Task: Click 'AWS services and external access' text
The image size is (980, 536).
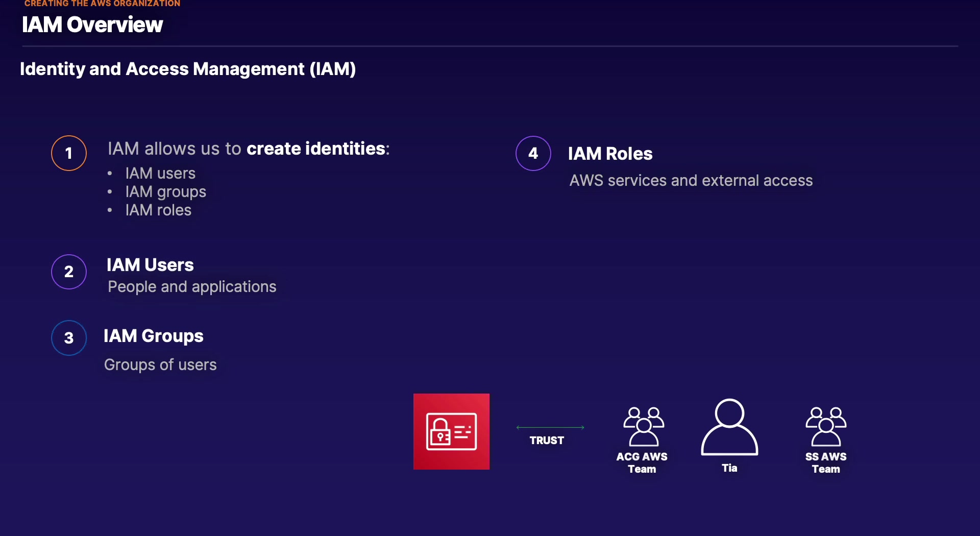Action: [691, 181]
